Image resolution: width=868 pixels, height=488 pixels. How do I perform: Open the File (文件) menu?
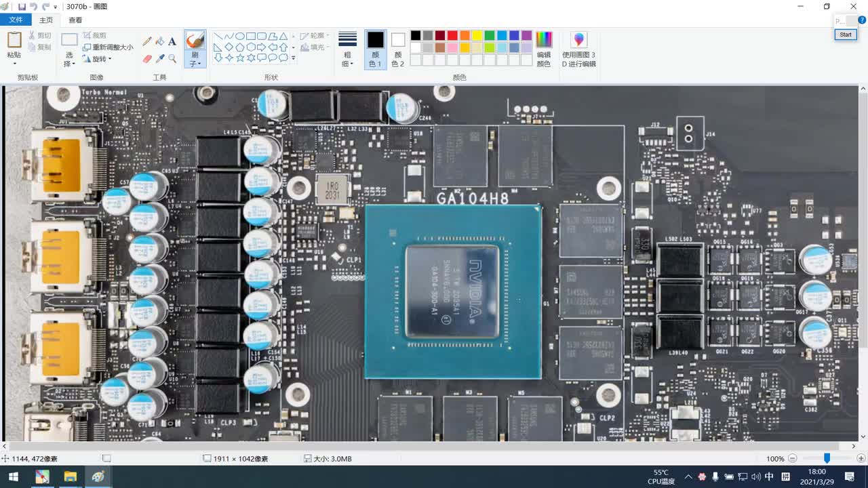[16, 20]
